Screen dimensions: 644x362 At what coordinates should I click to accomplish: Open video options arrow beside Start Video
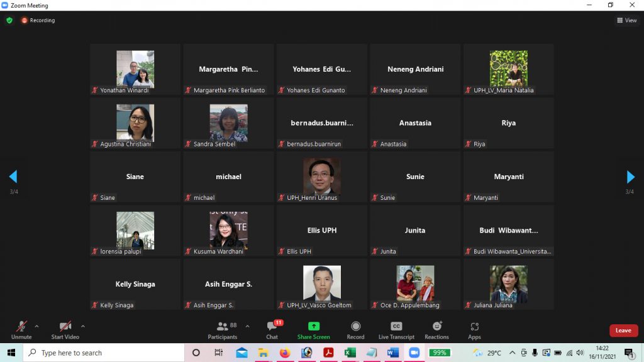(83, 326)
